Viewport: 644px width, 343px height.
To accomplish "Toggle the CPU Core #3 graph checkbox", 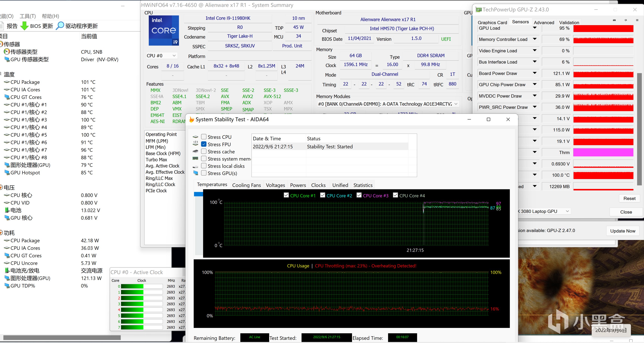I will pyautogui.click(x=359, y=195).
